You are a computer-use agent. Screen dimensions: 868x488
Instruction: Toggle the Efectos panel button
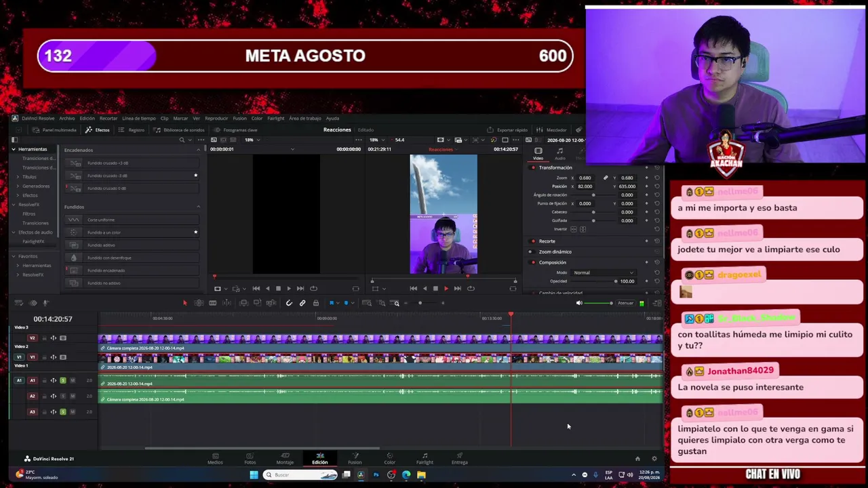tap(98, 130)
